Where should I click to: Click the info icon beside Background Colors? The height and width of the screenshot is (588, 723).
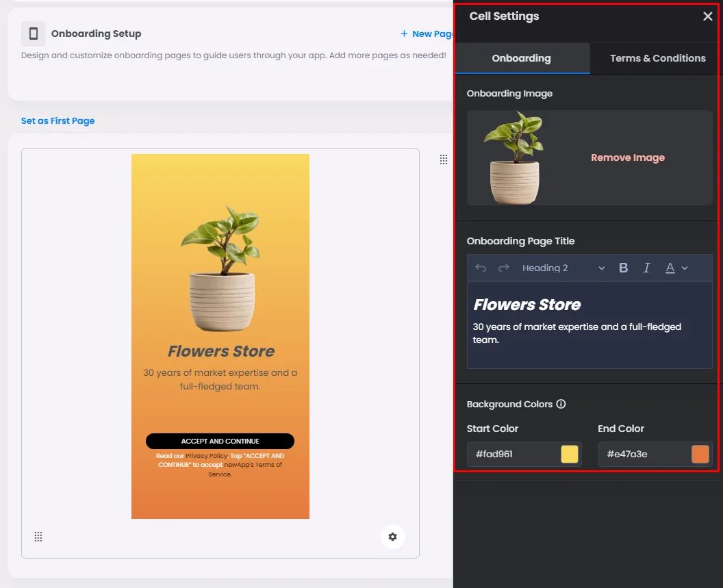(561, 404)
